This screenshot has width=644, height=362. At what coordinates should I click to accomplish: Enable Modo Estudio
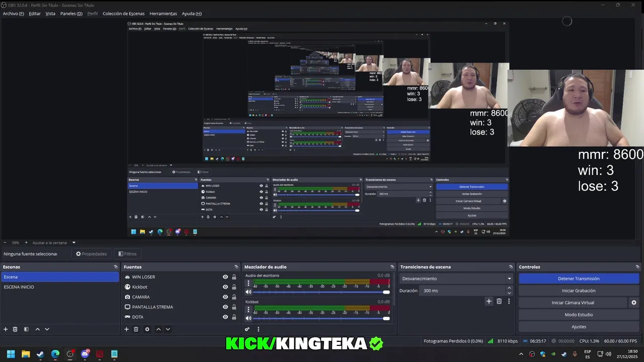click(x=579, y=315)
